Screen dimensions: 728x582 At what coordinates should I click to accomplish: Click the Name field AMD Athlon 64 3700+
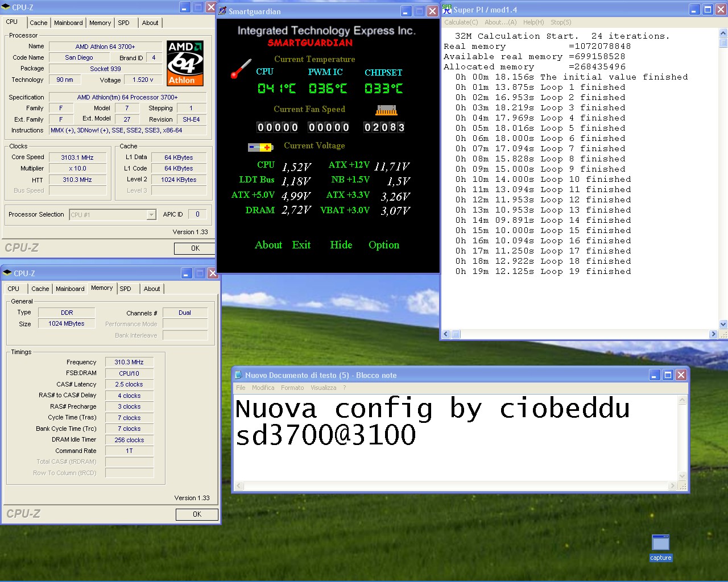(x=105, y=47)
